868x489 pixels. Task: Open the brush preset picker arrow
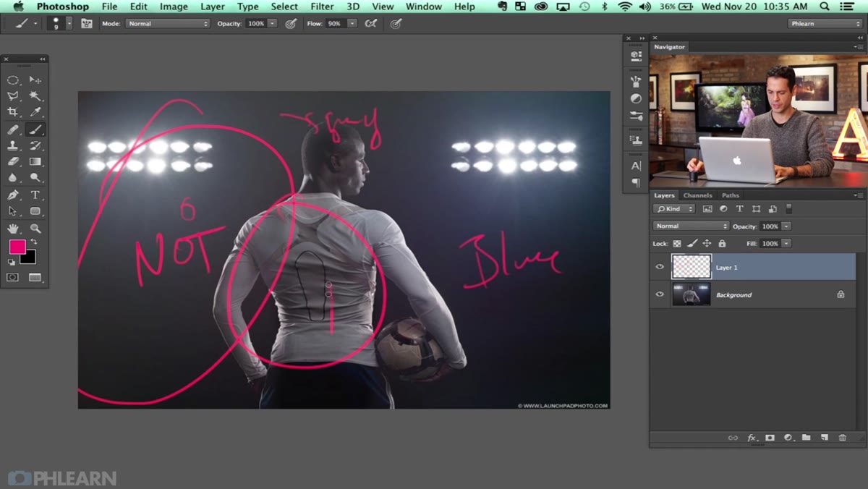69,23
